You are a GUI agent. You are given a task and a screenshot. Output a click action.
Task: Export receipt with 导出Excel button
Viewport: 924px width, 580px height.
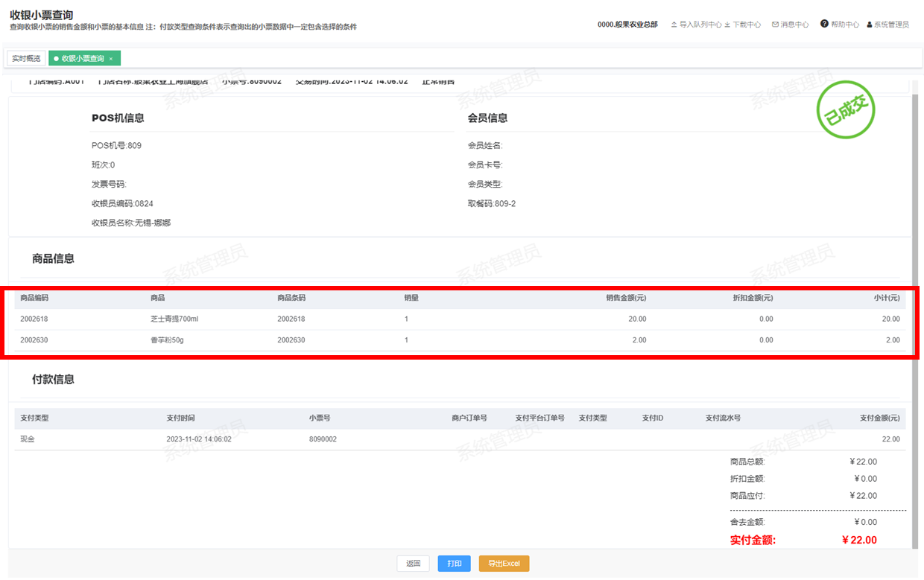tap(504, 564)
